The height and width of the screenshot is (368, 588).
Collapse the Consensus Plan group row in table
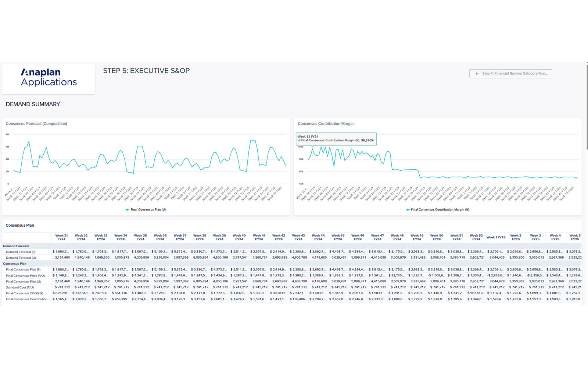[x=15, y=263]
